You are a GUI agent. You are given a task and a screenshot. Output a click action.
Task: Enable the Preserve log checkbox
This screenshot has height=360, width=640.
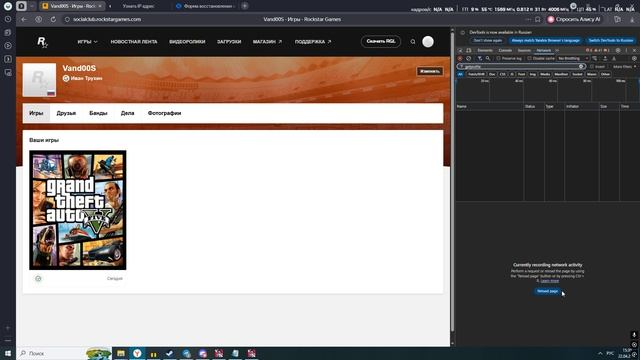(498, 58)
